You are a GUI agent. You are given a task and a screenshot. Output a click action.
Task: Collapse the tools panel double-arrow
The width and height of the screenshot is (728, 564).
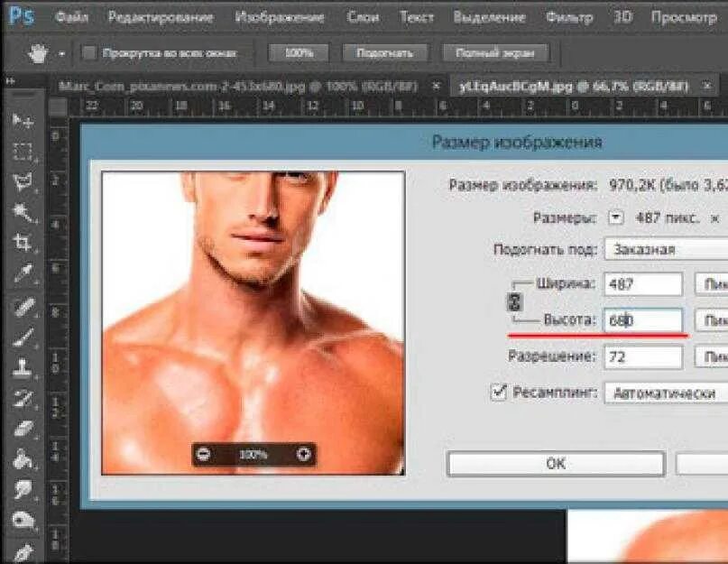pos(10,81)
